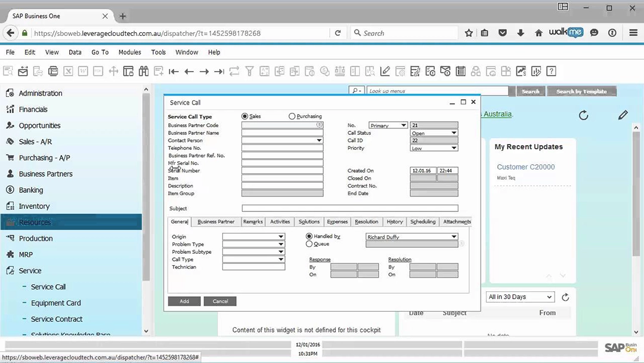This screenshot has height=363, width=644.
Task: Select the Sales radio button
Action: (244, 116)
